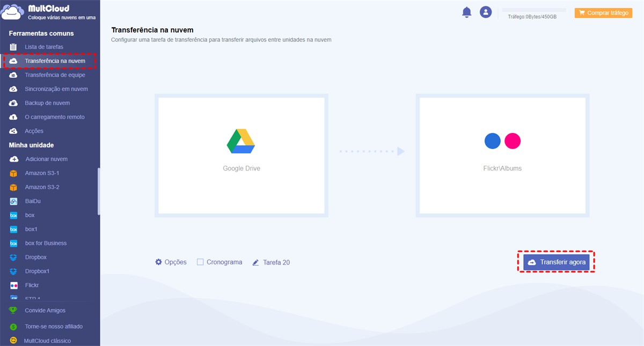
Task: Click the Flickr icon in sidebar
Action: coord(13,285)
